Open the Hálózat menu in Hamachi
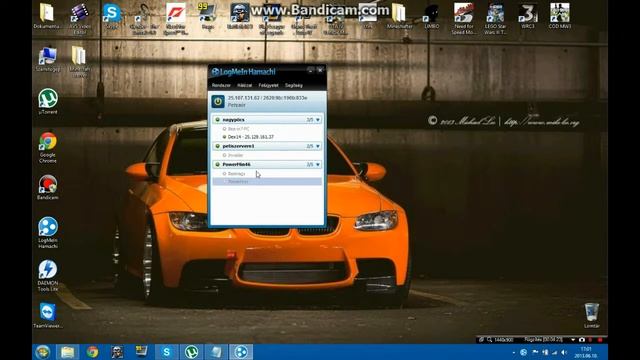640x360 pixels. pos(244,85)
